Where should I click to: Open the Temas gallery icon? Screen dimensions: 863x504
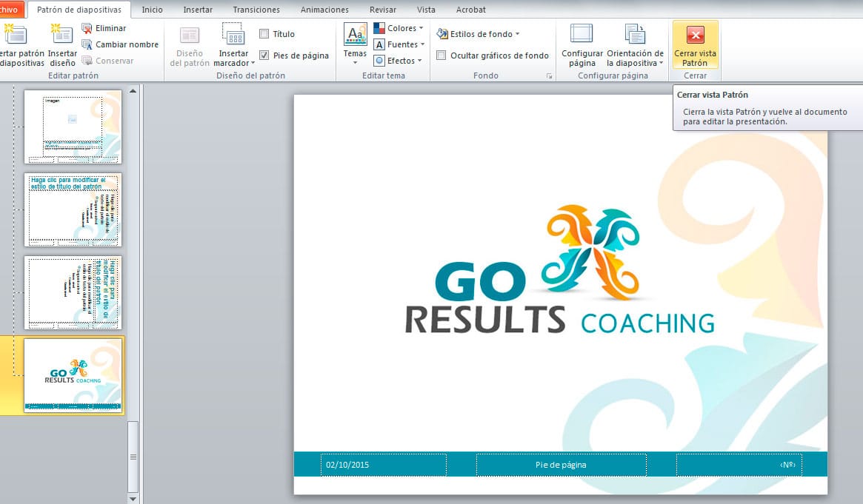[355, 35]
